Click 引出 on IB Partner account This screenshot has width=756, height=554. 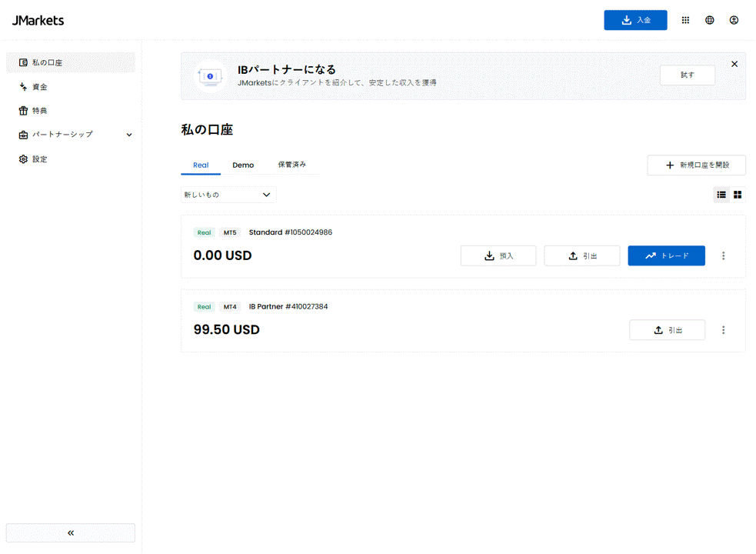(x=668, y=330)
